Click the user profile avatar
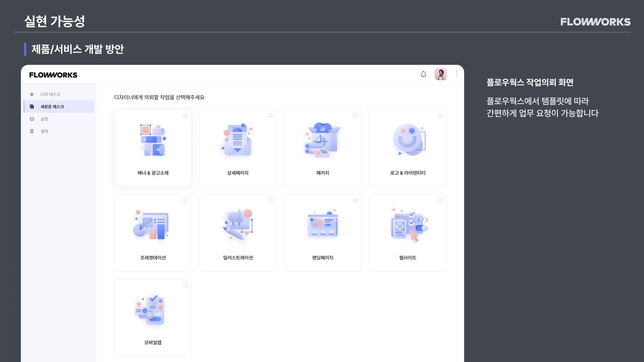Screen dimensions: 644x362 click(440, 74)
